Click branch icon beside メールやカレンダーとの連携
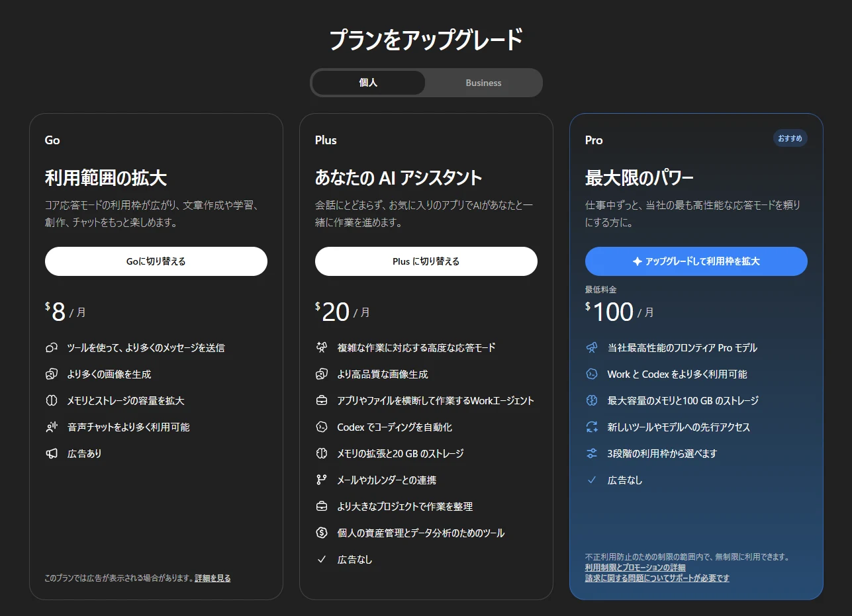 pyautogui.click(x=322, y=480)
